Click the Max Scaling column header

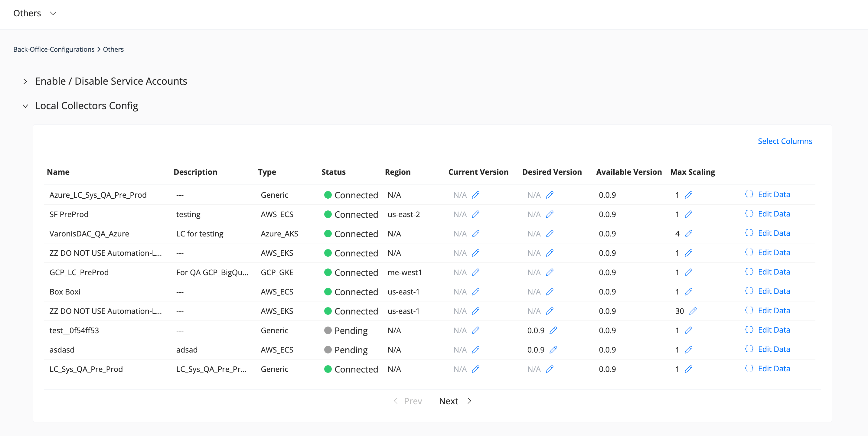coord(693,172)
